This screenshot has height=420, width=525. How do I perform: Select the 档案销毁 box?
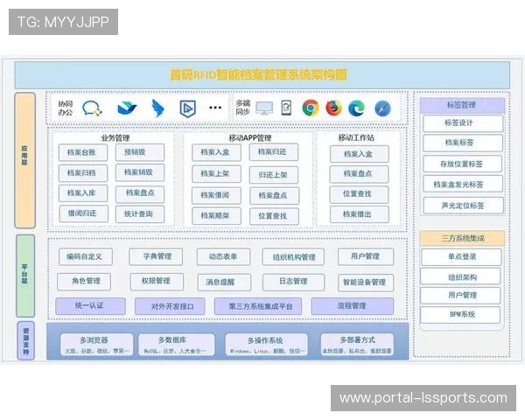140,172
